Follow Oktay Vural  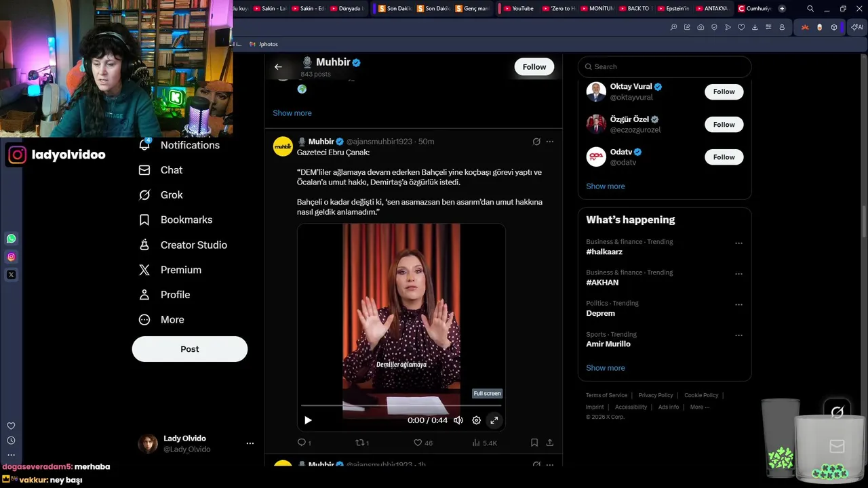click(x=724, y=91)
